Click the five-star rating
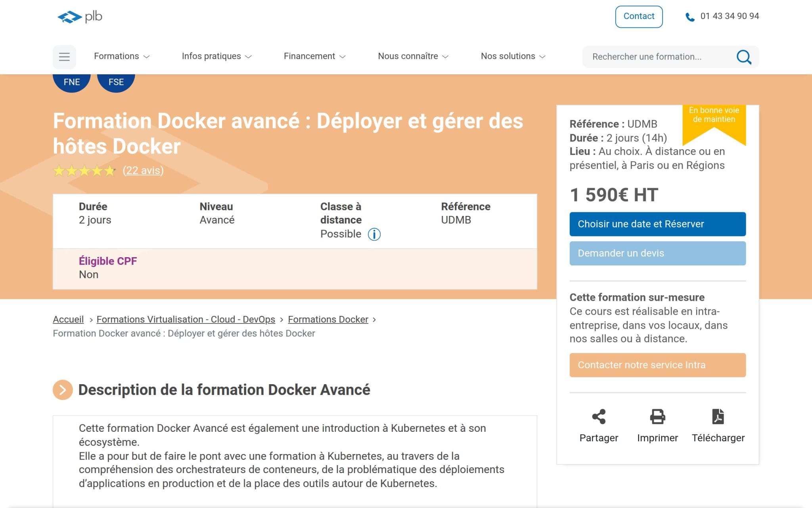The width and height of the screenshot is (812, 508). click(84, 171)
